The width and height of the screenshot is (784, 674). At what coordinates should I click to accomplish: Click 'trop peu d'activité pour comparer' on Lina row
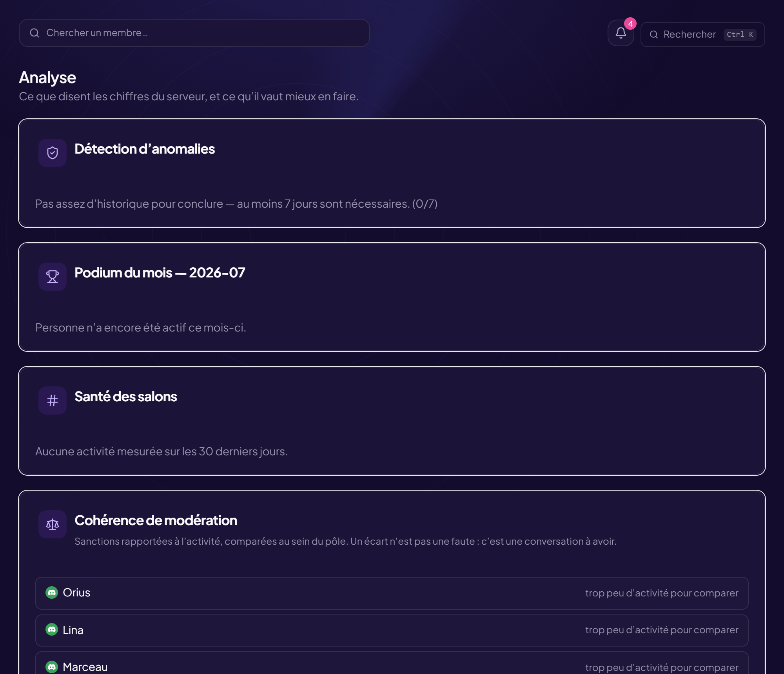coord(662,630)
